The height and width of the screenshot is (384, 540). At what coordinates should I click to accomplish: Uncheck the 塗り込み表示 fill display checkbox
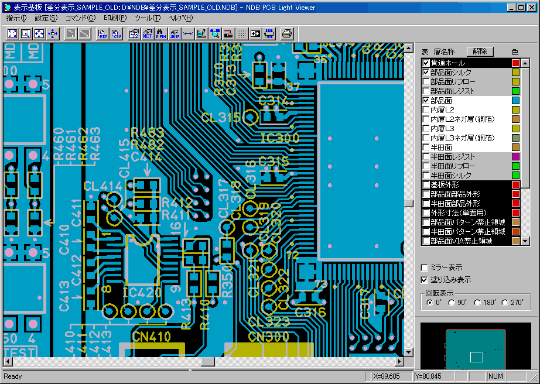point(425,280)
